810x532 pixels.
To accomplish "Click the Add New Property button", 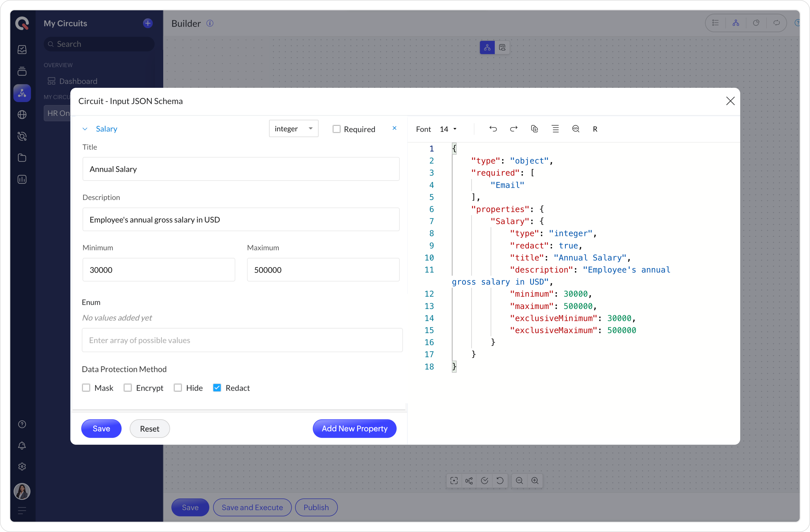I will pos(354,429).
